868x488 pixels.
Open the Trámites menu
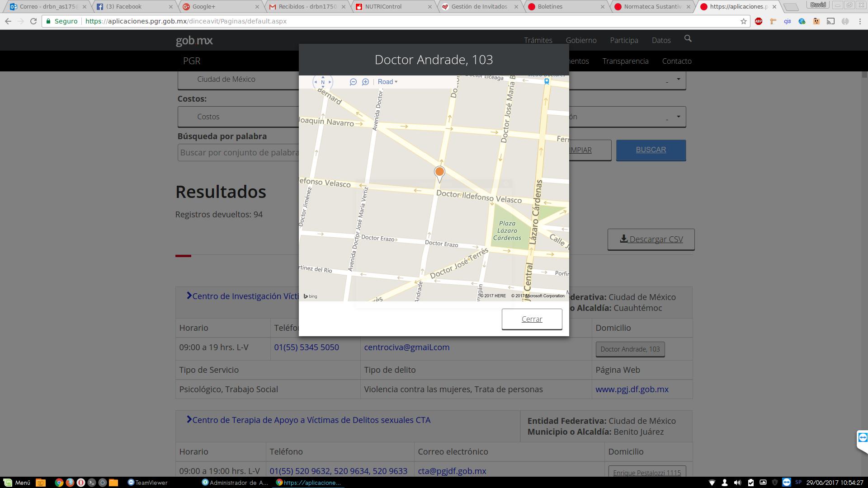coord(538,40)
